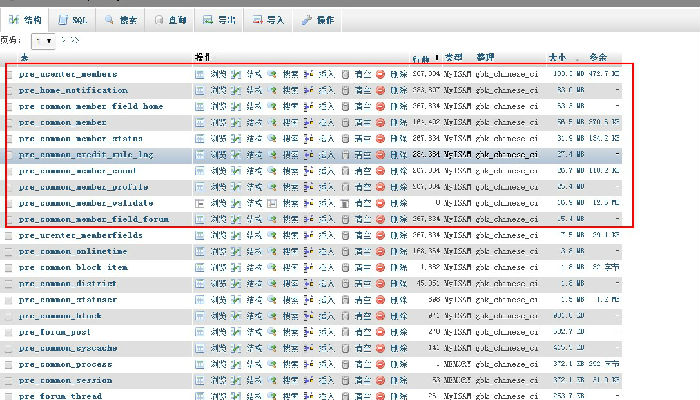
Task: Open table pre_common_member_field_home link
Action: coord(90,106)
